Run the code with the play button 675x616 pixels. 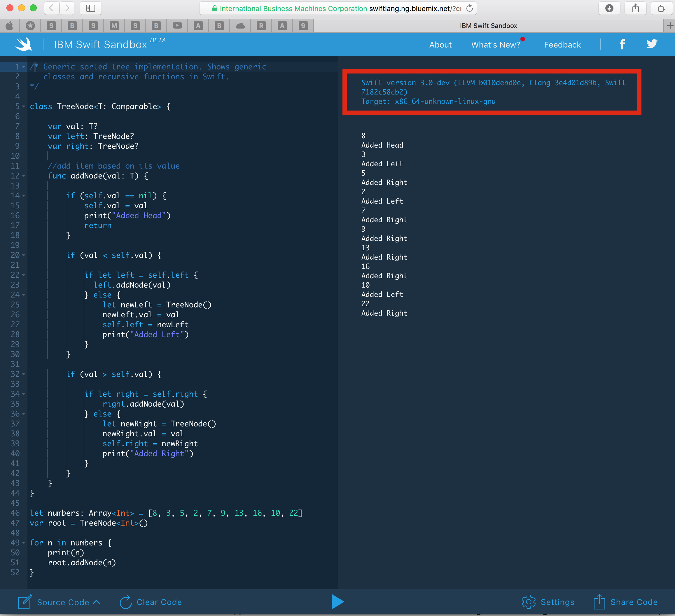click(337, 602)
